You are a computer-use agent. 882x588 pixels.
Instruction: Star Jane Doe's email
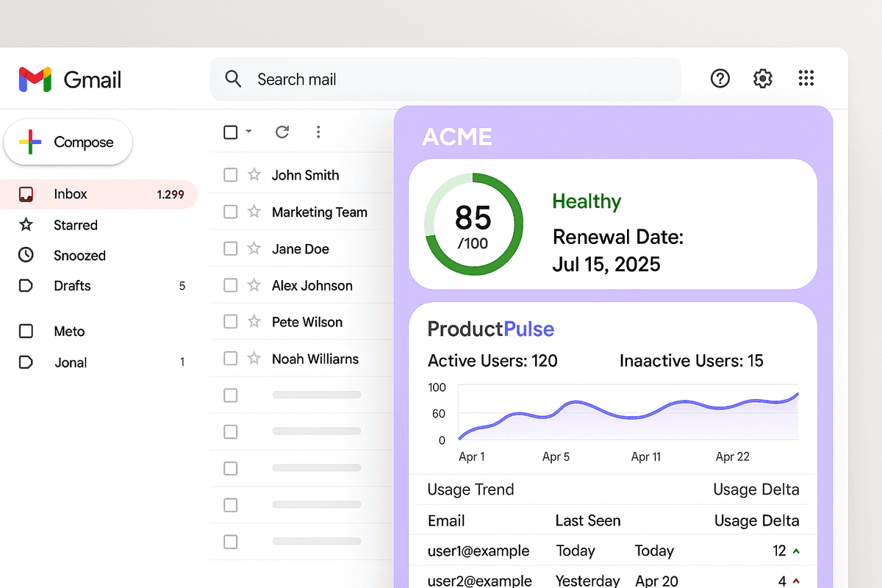[x=253, y=248]
